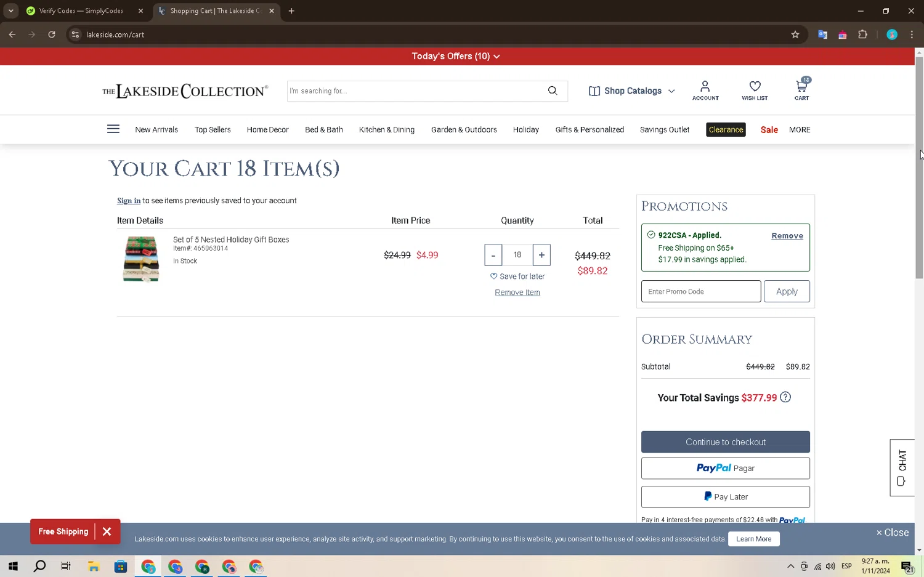Click the Apply promo button
Viewport: 924px width, 577px height.
(787, 291)
